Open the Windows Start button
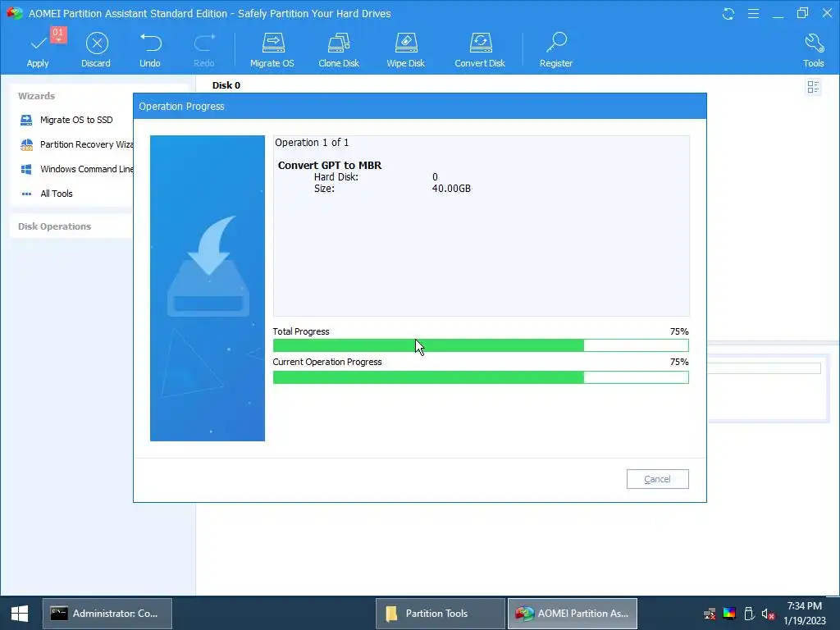This screenshot has width=840, height=630. tap(20, 614)
